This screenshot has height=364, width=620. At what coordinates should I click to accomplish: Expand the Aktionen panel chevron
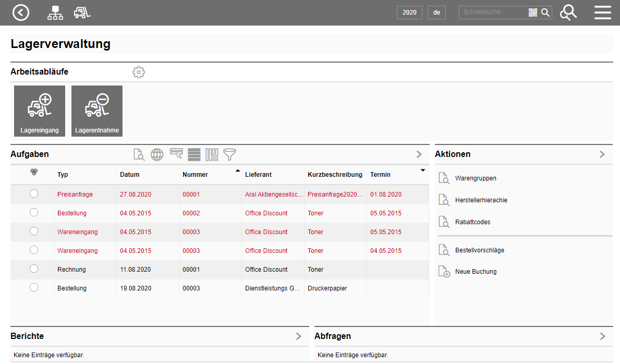602,154
